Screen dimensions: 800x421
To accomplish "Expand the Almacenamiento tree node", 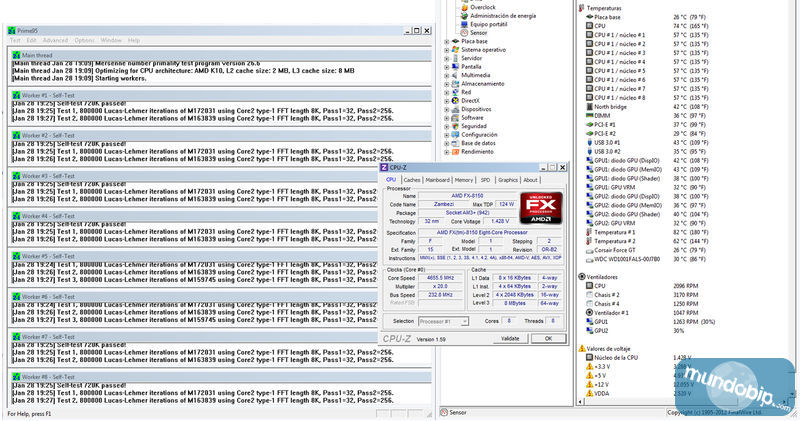I will click(447, 84).
